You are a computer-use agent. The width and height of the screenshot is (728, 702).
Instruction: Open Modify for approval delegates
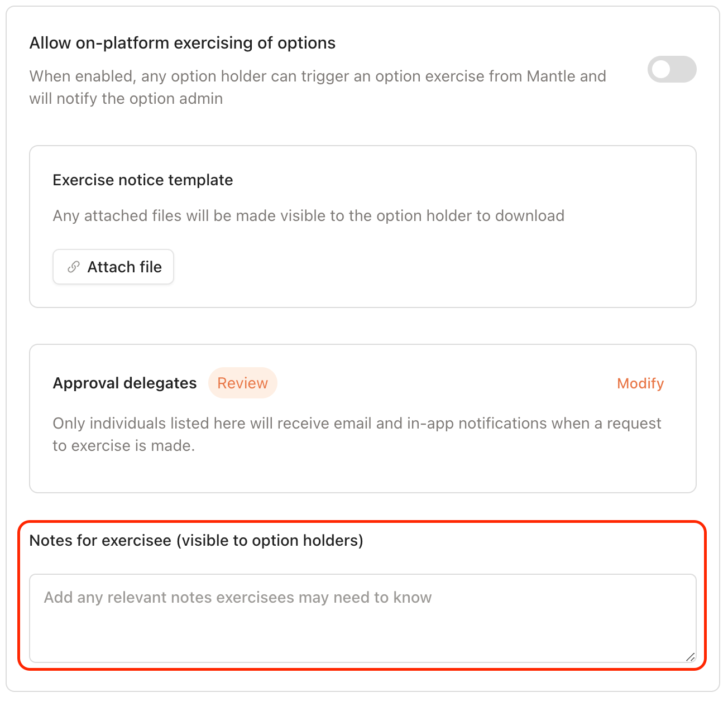point(640,383)
